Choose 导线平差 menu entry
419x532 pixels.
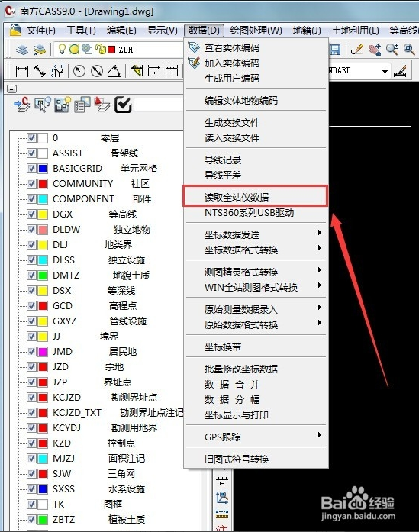pyautogui.click(x=256, y=176)
